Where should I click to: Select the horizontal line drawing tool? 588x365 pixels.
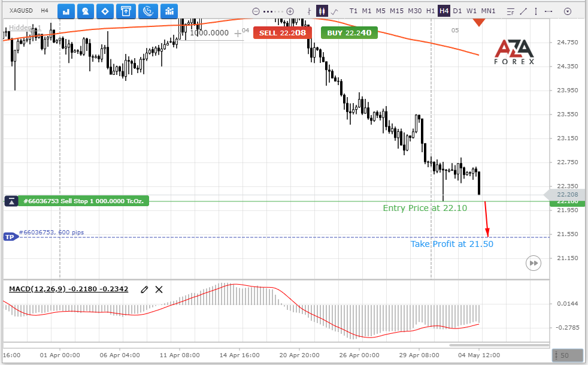click(548, 11)
